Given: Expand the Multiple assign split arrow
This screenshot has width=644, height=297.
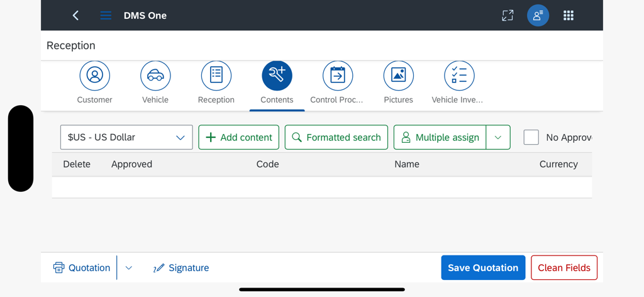Looking at the screenshot, I should pyautogui.click(x=498, y=137).
